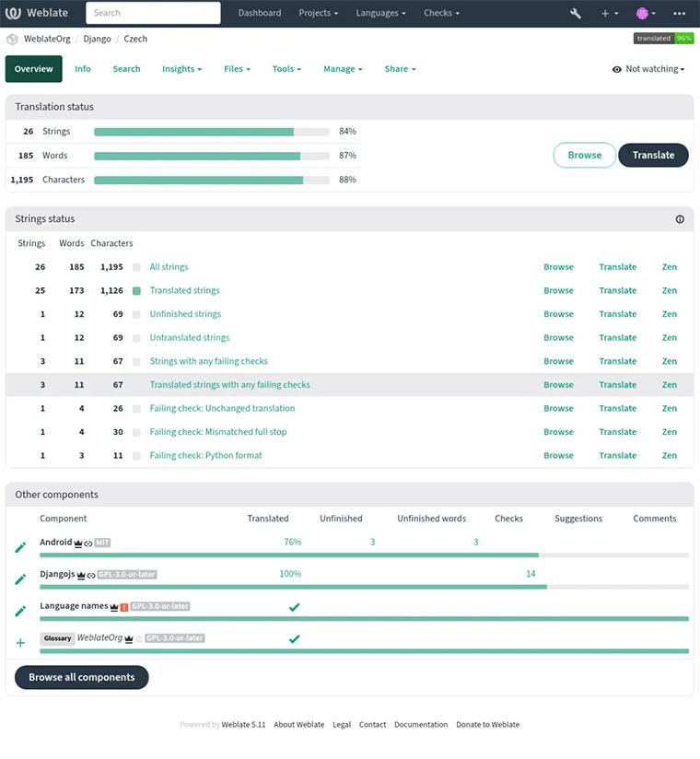Screen dimensions: 700x759
Task: Open the Insights tab menu
Action: pos(181,69)
